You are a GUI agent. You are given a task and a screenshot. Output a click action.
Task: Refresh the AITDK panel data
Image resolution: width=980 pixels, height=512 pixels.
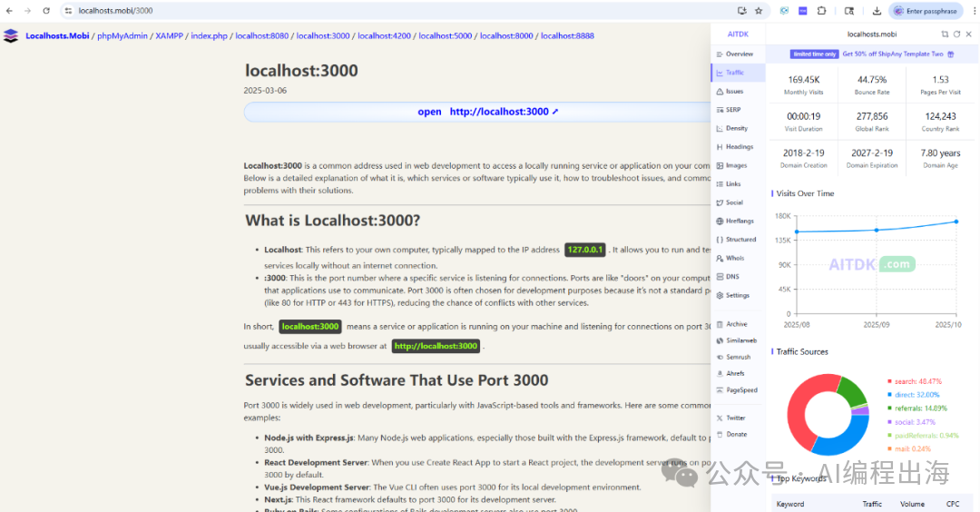tap(956, 34)
